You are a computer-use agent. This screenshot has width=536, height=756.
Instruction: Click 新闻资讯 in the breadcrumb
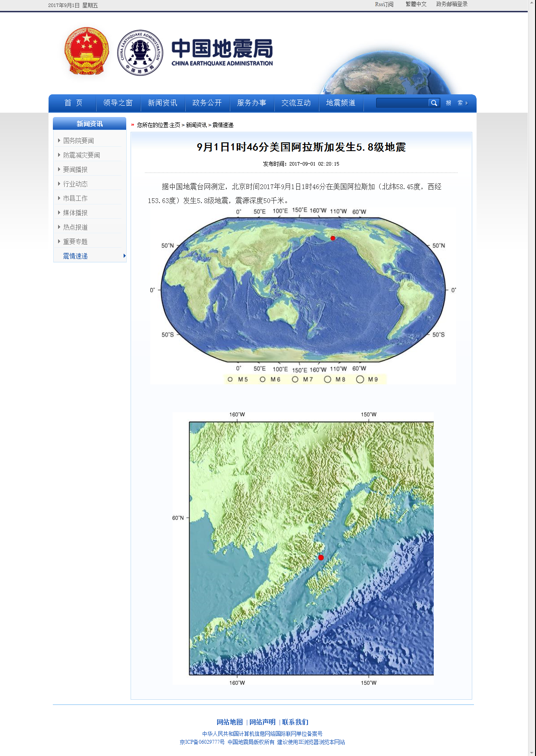pos(196,125)
